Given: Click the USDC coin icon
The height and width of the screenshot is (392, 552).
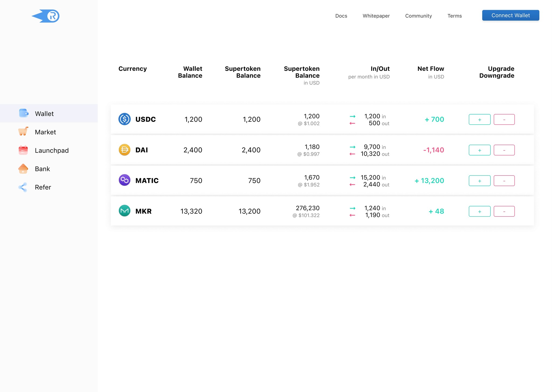Looking at the screenshot, I should coord(125,119).
